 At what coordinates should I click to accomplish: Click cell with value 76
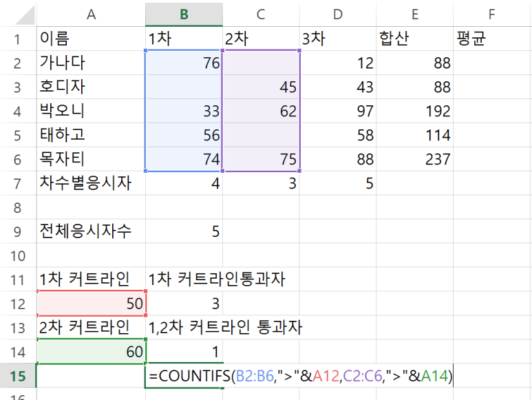tap(184, 63)
